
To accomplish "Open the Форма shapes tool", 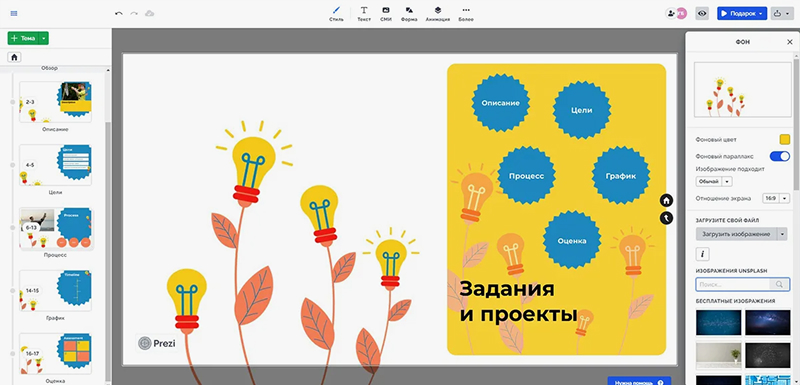I will click(x=409, y=14).
